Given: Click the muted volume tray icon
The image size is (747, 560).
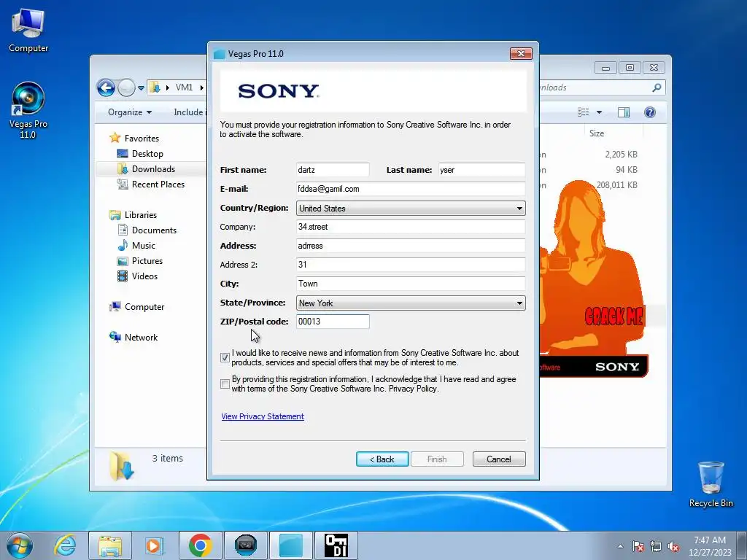Looking at the screenshot, I should tap(673, 546).
